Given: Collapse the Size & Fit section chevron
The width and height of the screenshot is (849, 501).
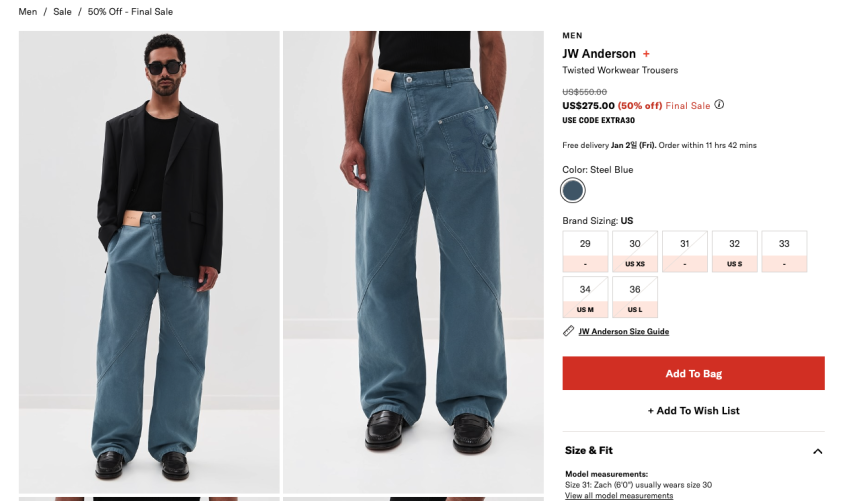Looking at the screenshot, I should [818, 451].
